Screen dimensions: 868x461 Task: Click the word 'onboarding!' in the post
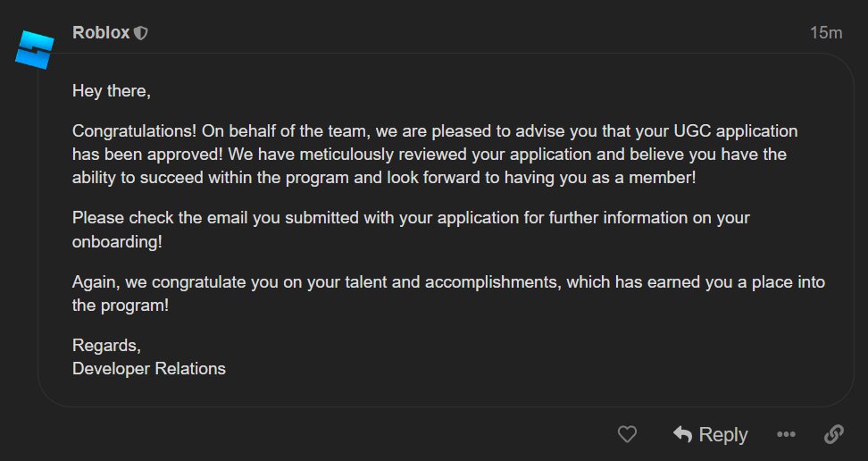(x=117, y=242)
